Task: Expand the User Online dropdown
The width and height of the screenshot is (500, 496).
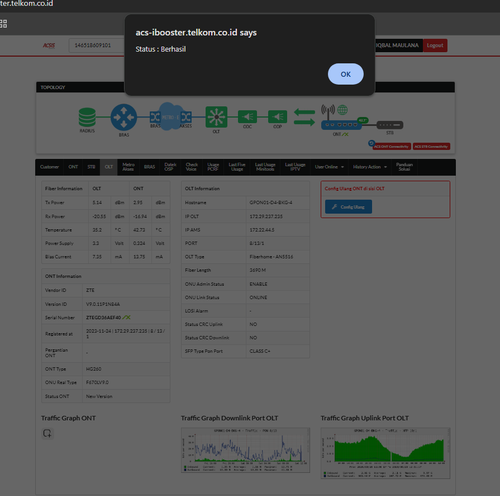Action: [329, 167]
